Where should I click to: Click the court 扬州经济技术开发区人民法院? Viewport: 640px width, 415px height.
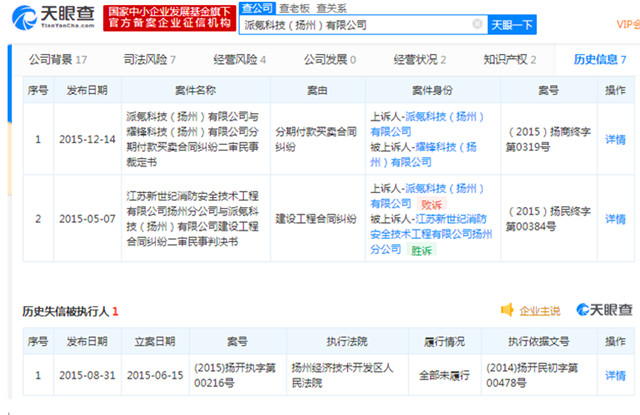click(x=342, y=375)
